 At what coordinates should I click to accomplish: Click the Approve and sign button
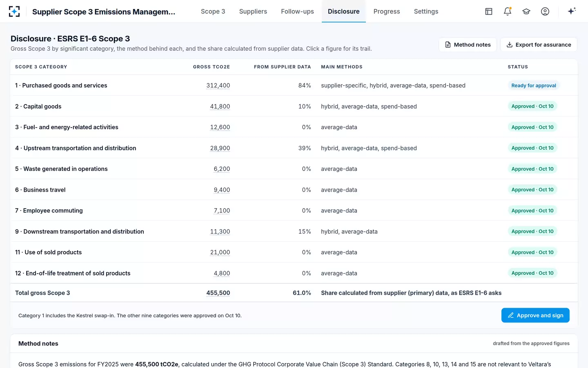[535, 315]
